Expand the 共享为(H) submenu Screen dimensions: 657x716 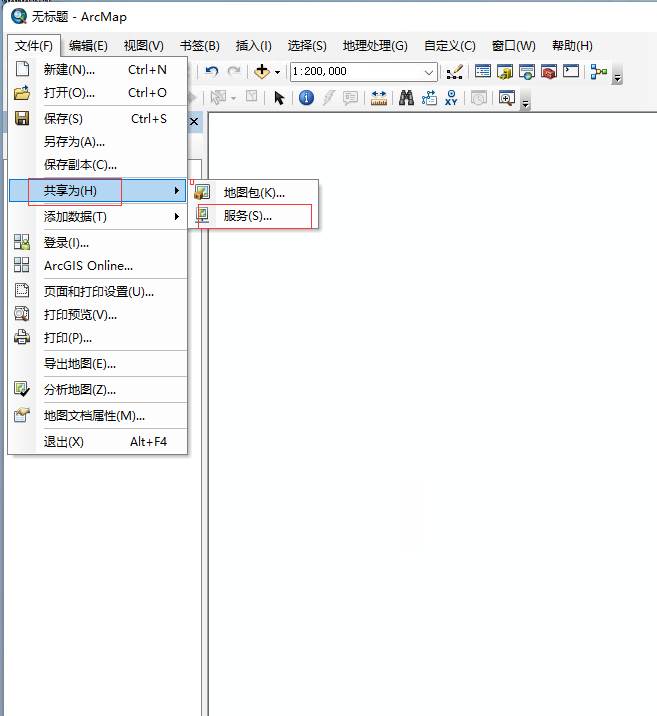[98, 190]
